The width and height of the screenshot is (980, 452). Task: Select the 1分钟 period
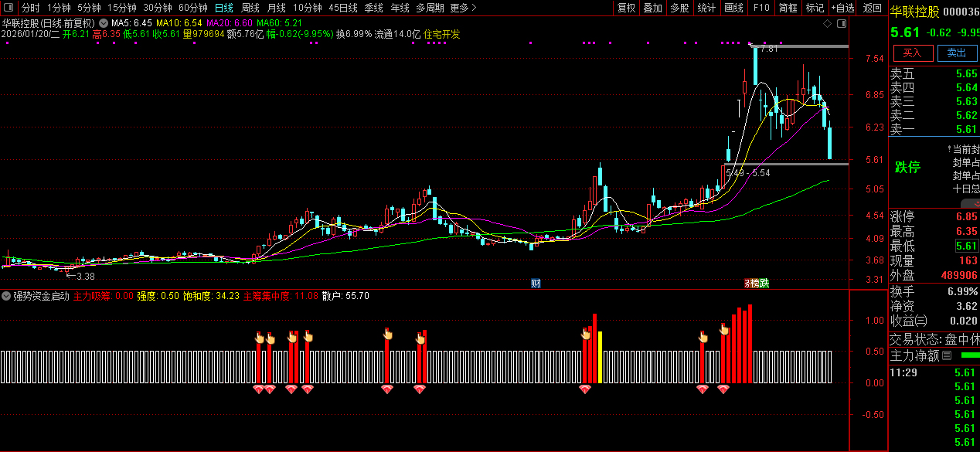pos(59,8)
